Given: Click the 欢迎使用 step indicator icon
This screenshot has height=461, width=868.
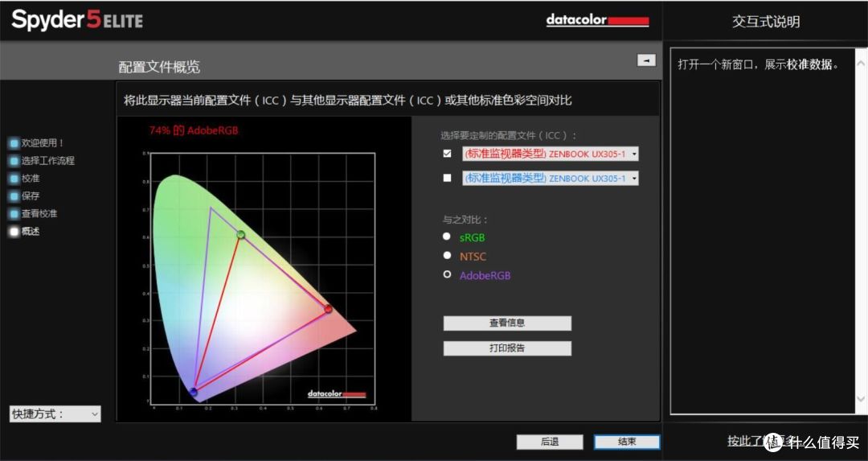Looking at the screenshot, I should (14, 143).
